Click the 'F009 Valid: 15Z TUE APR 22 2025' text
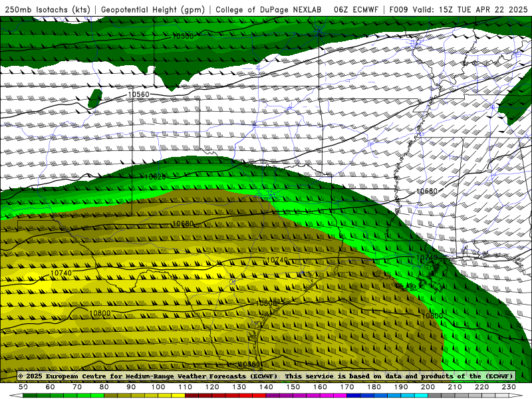 [458, 9]
